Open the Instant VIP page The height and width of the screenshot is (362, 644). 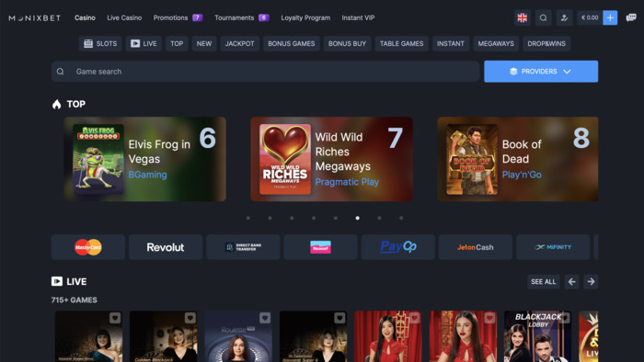tap(358, 17)
